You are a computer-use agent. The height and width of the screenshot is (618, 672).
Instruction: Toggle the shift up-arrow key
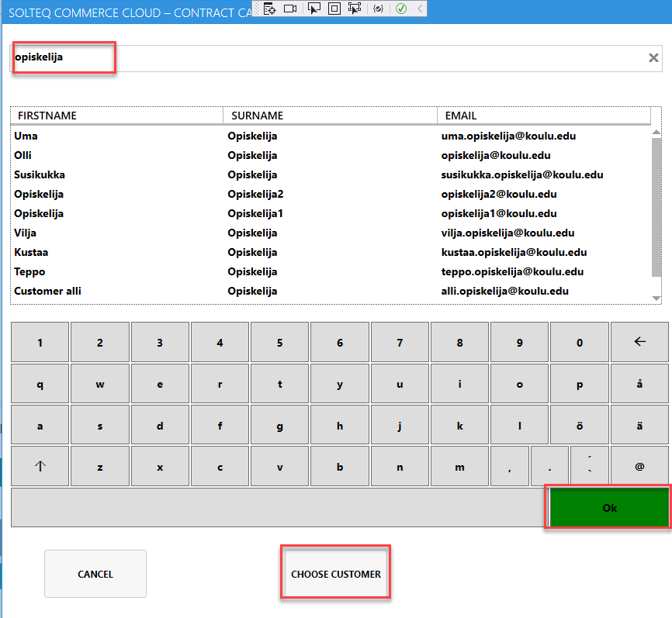(40, 467)
